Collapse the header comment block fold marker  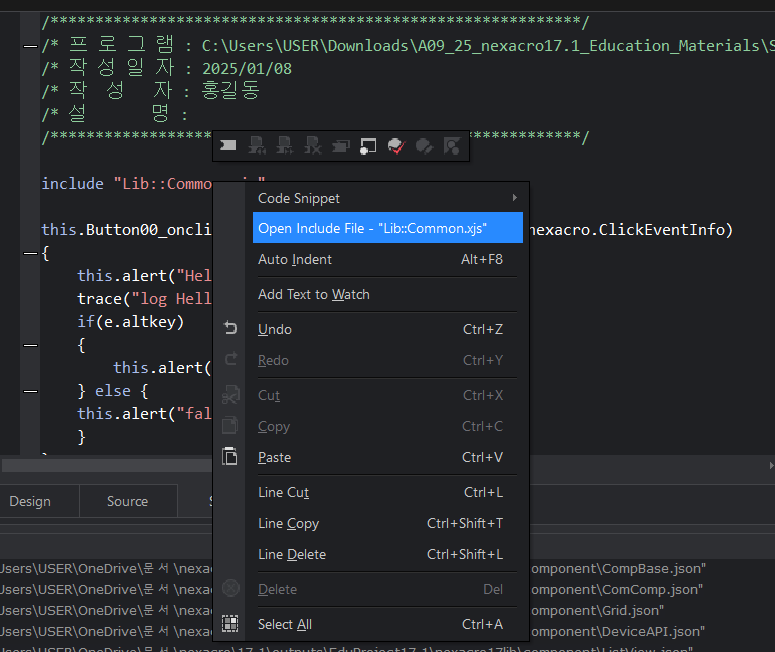31,46
